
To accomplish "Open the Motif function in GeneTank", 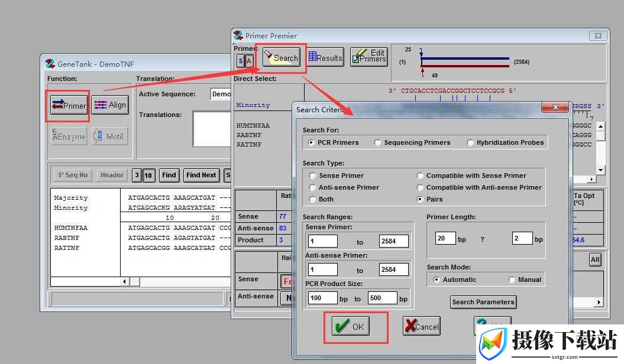I will [x=110, y=136].
